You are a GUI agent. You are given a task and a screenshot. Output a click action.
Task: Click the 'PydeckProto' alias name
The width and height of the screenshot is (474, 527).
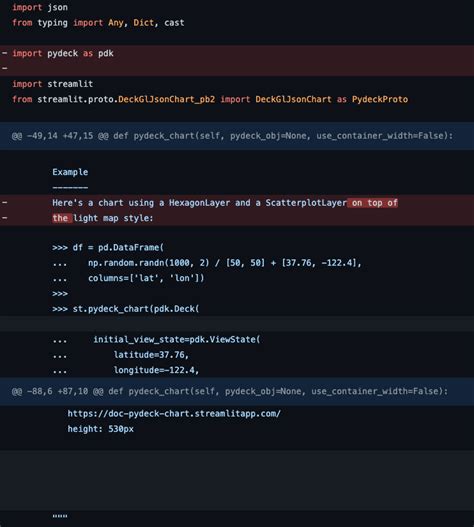(380, 99)
